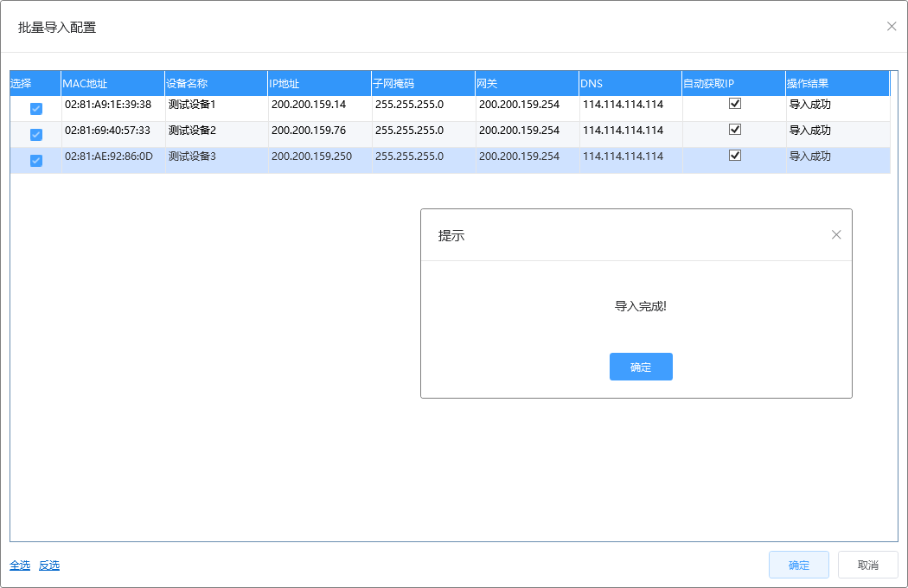Click the 批量导入配置 dialog title
The height and width of the screenshot is (588, 908).
[x=57, y=27]
